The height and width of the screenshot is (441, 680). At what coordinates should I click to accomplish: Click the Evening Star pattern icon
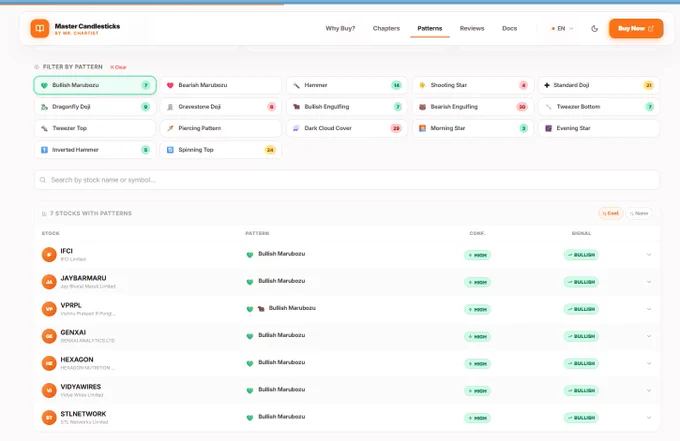548,128
